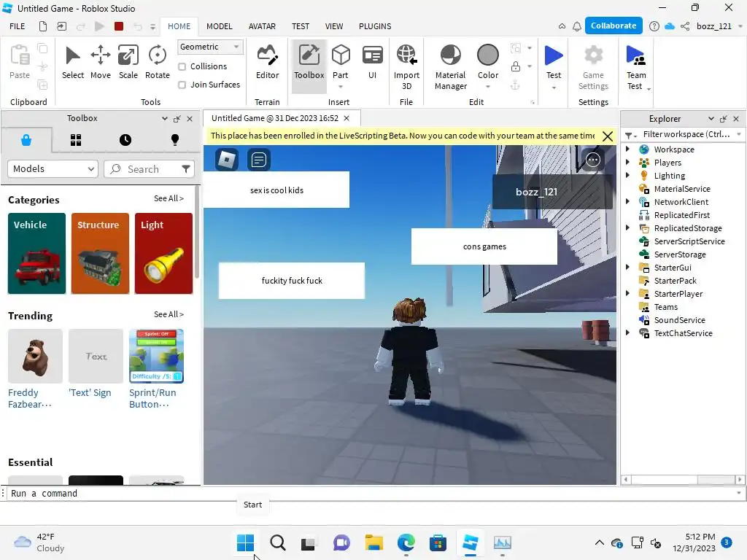Choose the Scale tool
Viewport: 747px width, 560px height.
pos(128,63)
